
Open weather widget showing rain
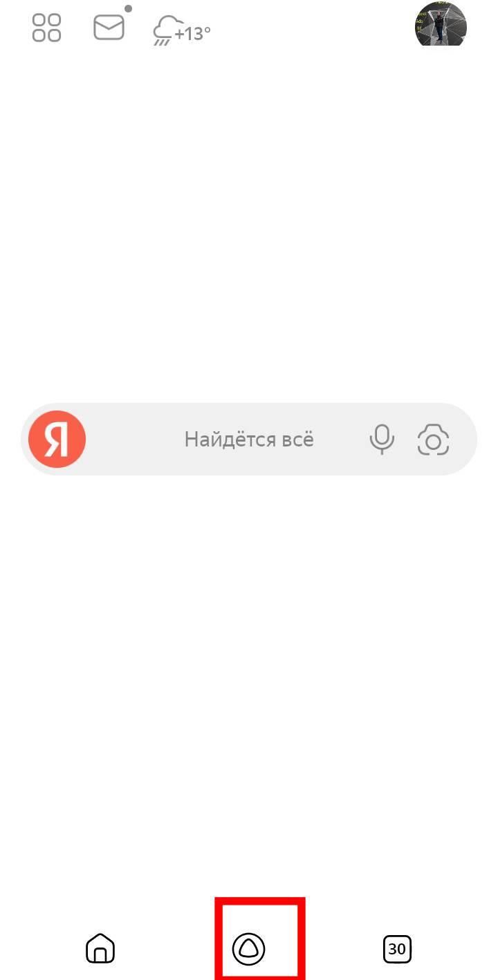182,31
